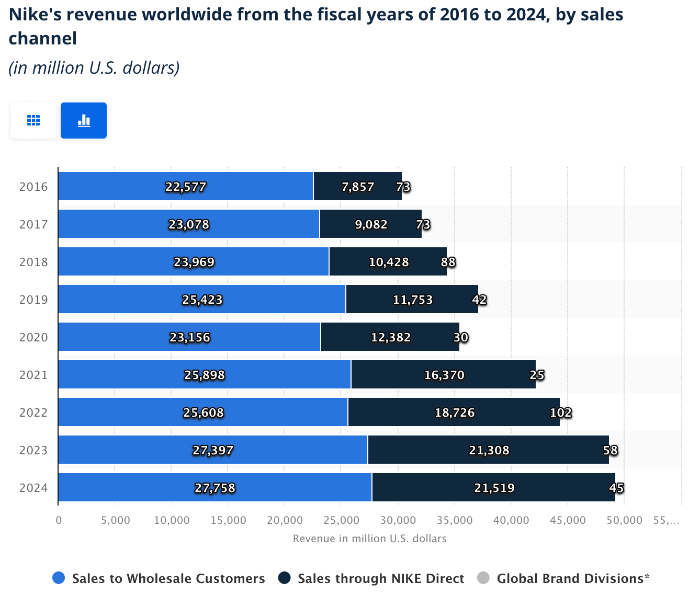Click the 2023 y-axis year label

(33, 450)
